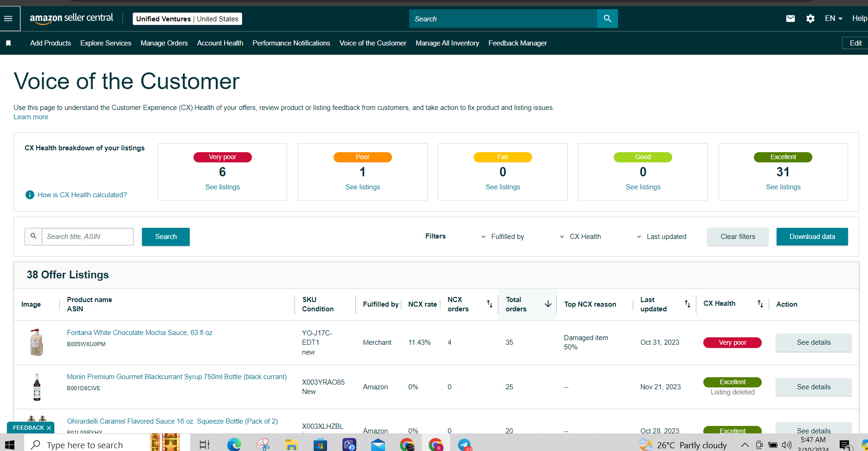Click the CX Health info icon

coord(30,195)
